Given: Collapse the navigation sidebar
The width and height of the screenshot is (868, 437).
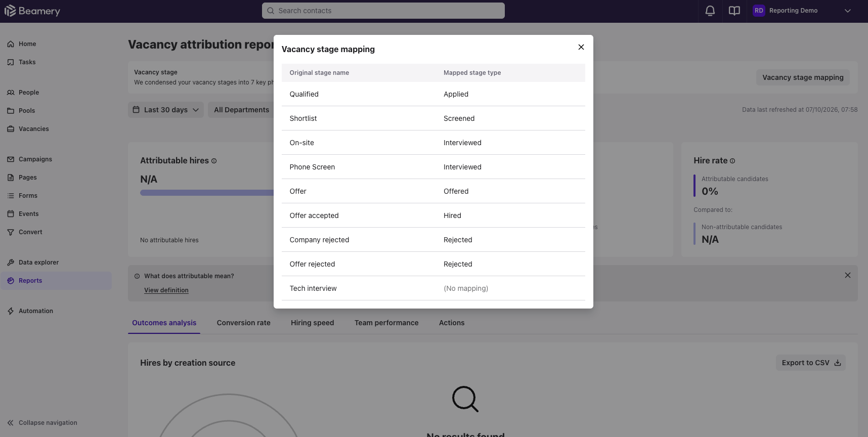Looking at the screenshot, I should 42,423.
